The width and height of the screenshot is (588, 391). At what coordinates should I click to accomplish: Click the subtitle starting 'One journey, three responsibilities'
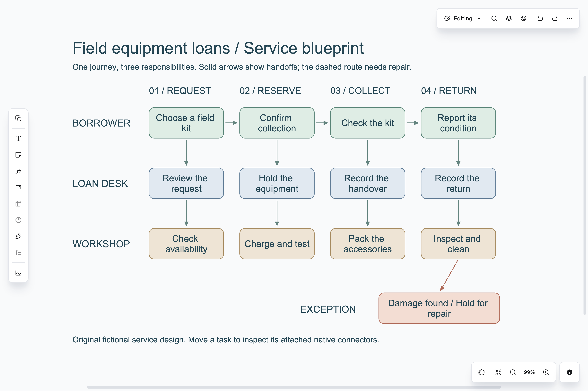[x=242, y=67]
